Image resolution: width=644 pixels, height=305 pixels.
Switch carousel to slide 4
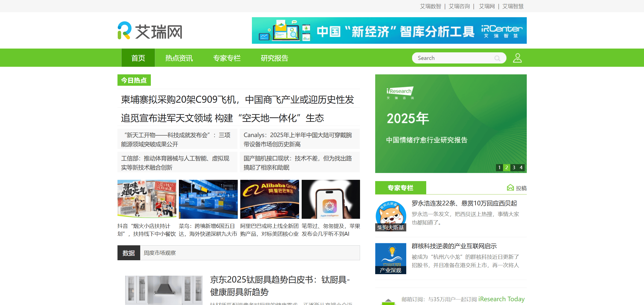[x=521, y=167]
